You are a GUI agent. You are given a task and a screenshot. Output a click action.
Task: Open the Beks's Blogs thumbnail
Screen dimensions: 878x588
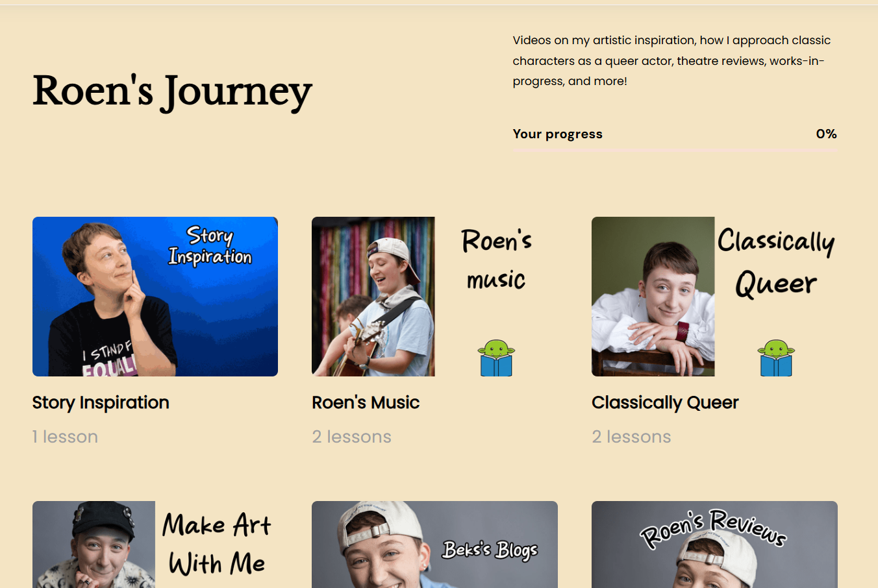(x=434, y=545)
